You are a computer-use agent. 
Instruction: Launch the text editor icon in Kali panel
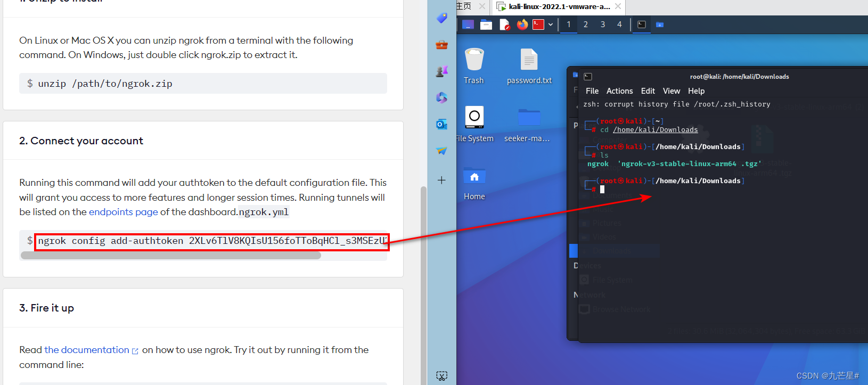click(505, 24)
